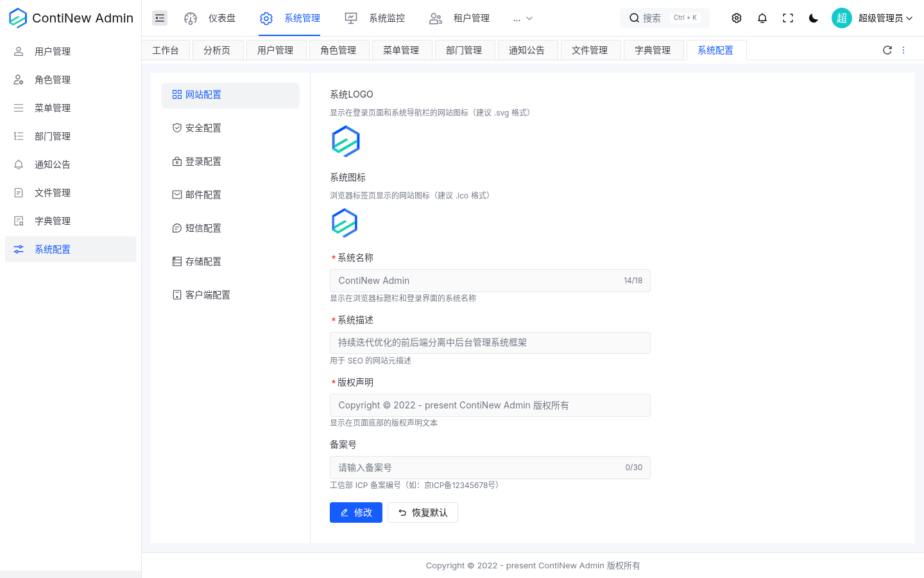Click the system favicon image

[x=345, y=223]
